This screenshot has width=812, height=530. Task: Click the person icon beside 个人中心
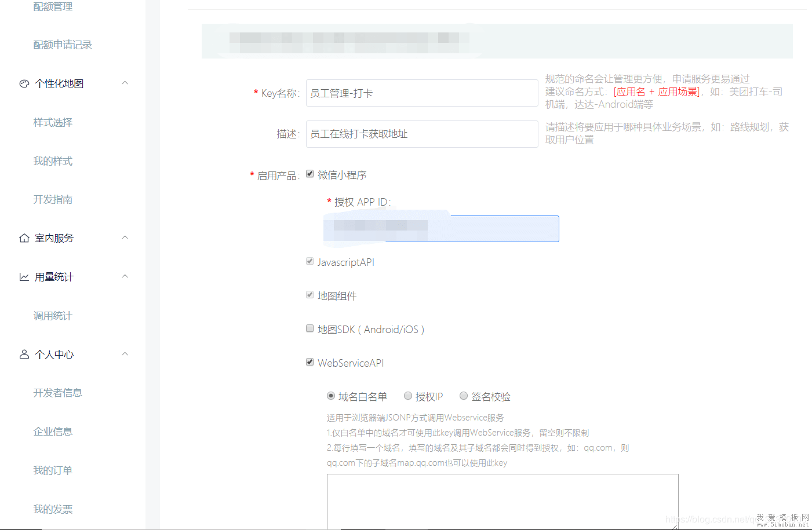24,354
